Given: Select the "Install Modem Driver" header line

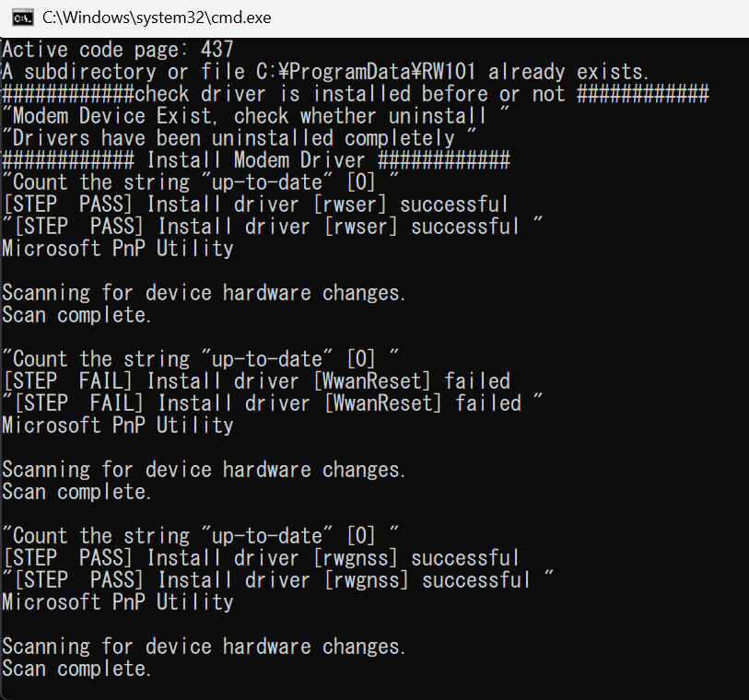Looking at the screenshot, I should click(x=255, y=159).
